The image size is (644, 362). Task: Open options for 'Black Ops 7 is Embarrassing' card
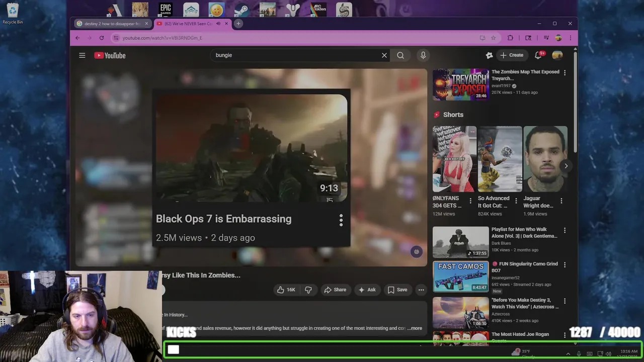point(341,220)
